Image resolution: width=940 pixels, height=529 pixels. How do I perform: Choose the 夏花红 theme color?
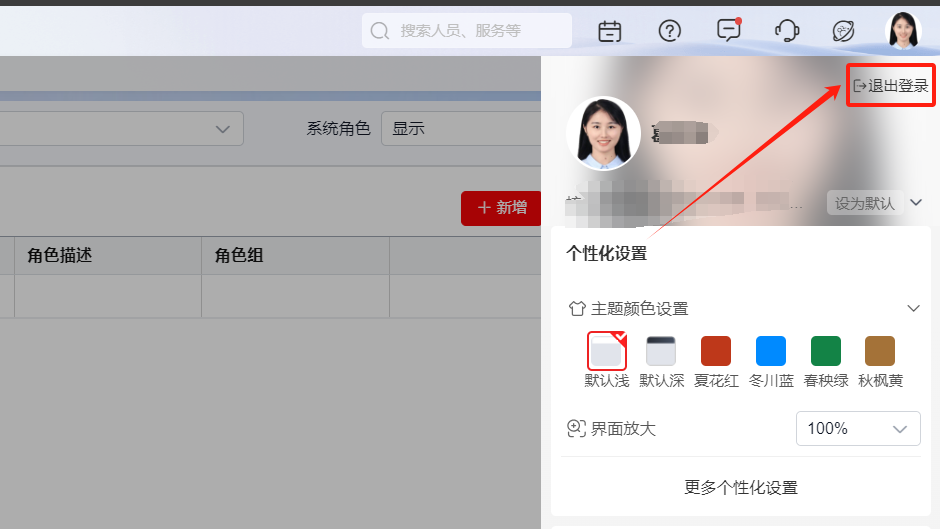pos(716,351)
